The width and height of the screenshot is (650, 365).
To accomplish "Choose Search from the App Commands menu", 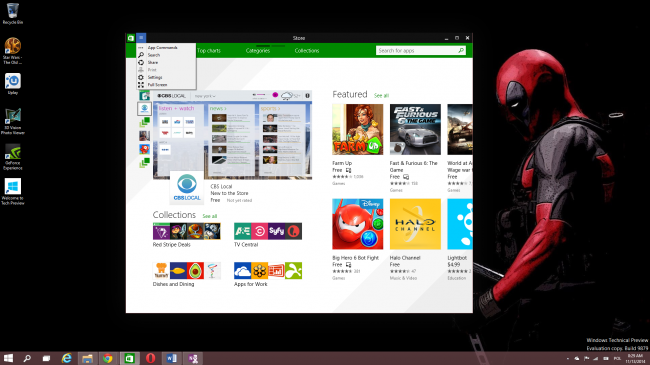I will (x=154, y=55).
